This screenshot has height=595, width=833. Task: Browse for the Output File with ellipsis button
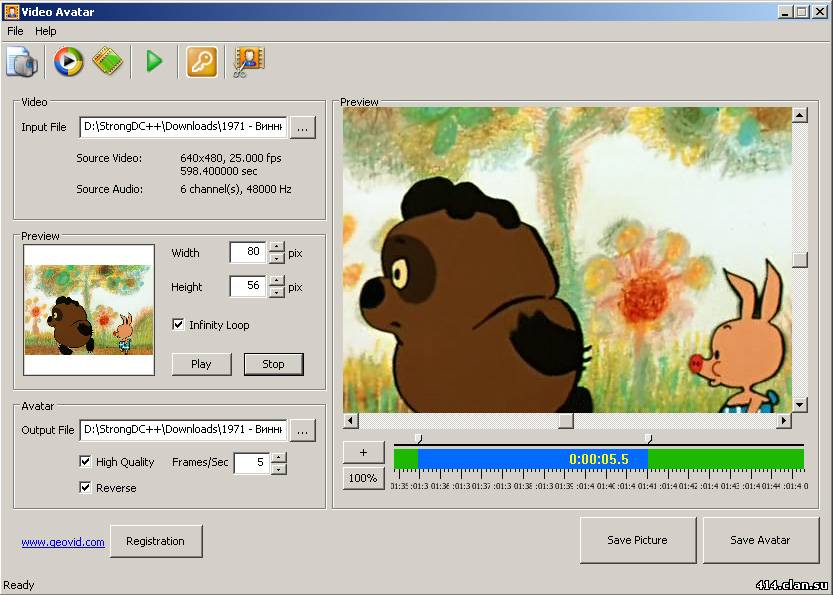pos(302,430)
